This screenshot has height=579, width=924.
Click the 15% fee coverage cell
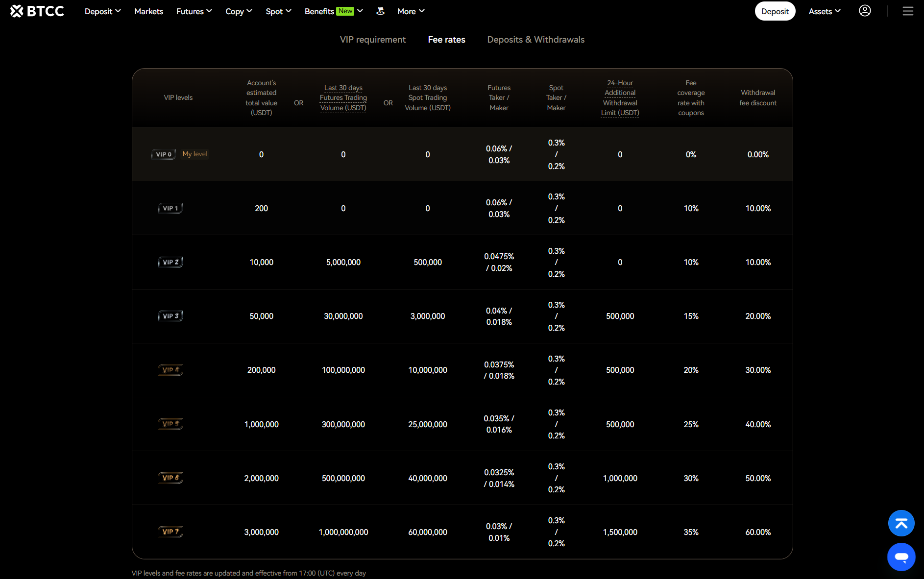pos(691,316)
